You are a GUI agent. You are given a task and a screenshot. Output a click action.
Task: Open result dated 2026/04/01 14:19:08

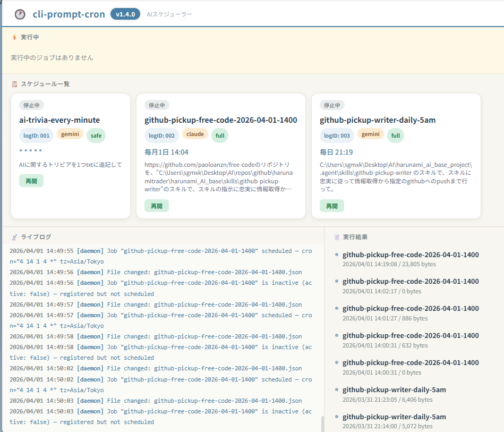[x=411, y=259]
